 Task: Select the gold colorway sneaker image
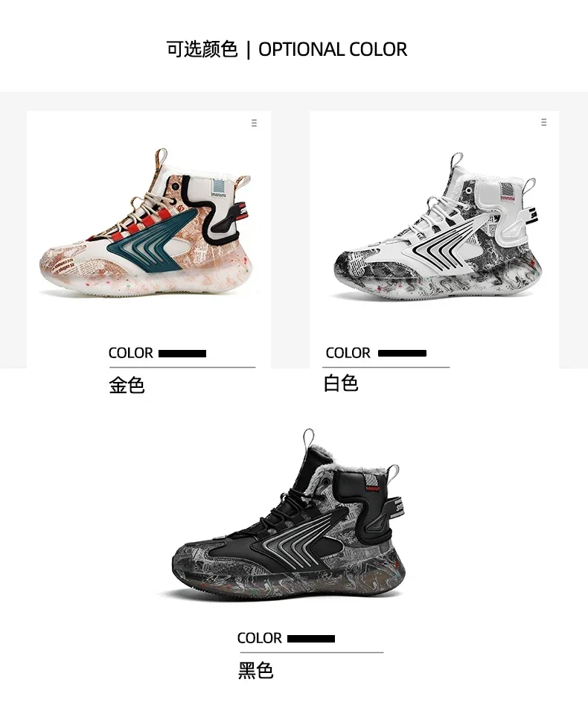[146, 222]
